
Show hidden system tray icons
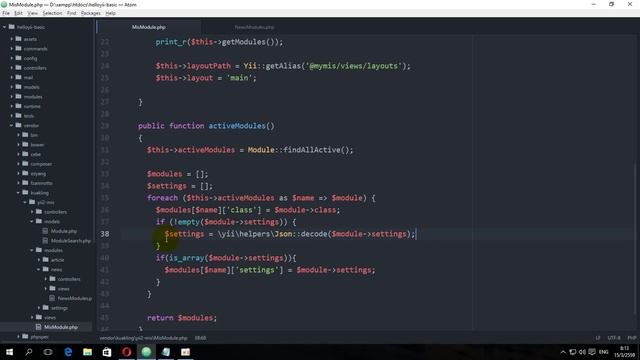(563, 352)
